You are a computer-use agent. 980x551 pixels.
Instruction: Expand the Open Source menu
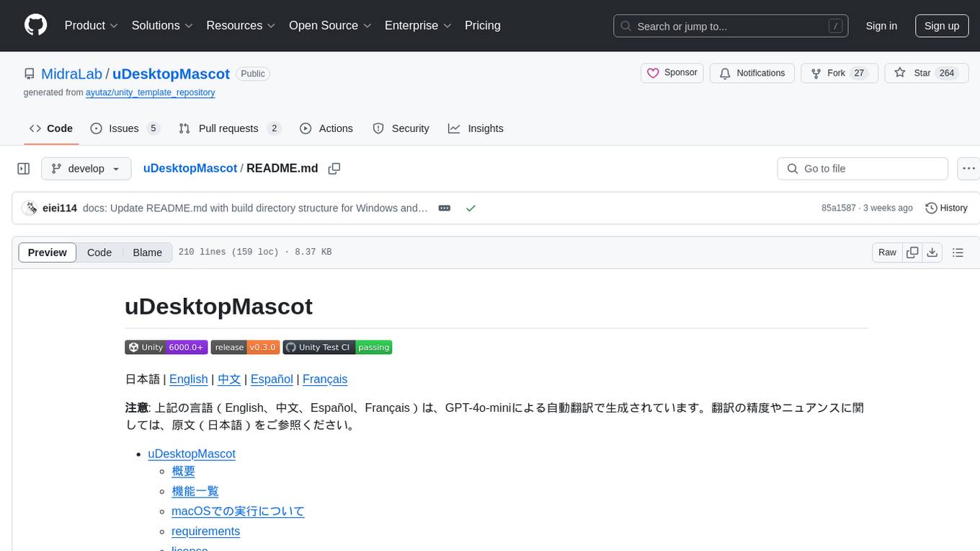(x=330, y=25)
